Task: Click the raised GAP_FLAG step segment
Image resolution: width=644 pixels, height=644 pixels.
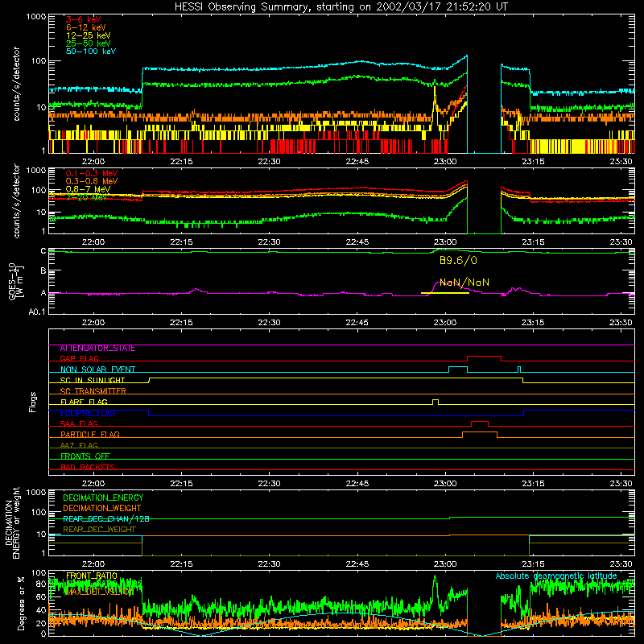Action: [x=485, y=357]
